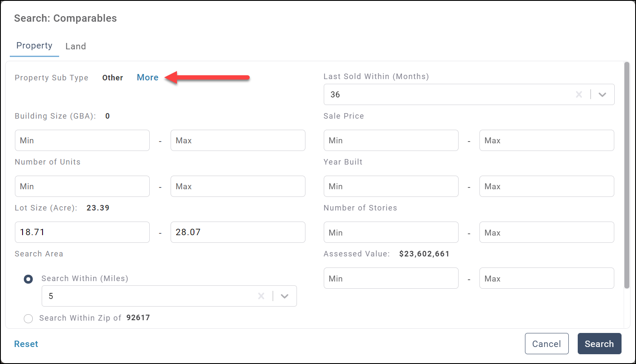The image size is (636, 364).
Task: Clear the Search Within Miles value
Action: (x=261, y=296)
